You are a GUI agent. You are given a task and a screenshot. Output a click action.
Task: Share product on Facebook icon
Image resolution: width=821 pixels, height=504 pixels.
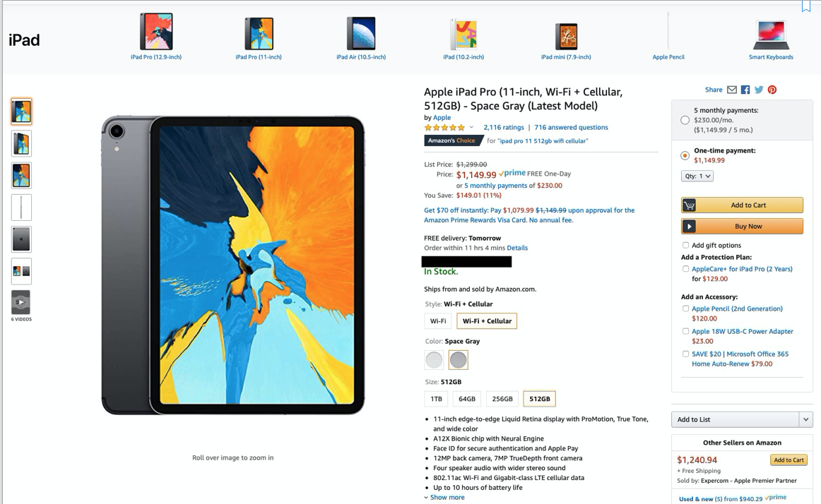pos(745,90)
